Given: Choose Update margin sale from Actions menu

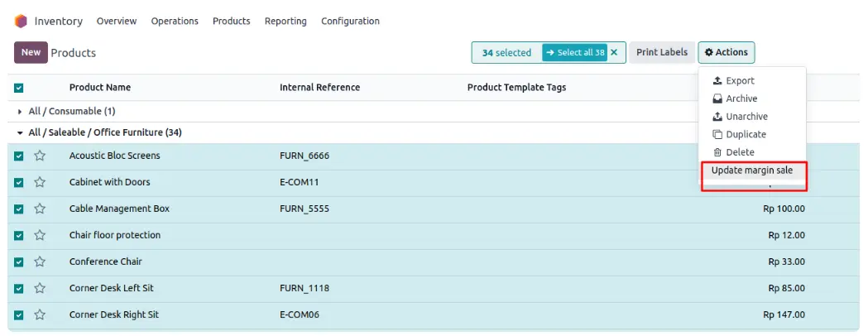Looking at the screenshot, I should [x=751, y=170].
